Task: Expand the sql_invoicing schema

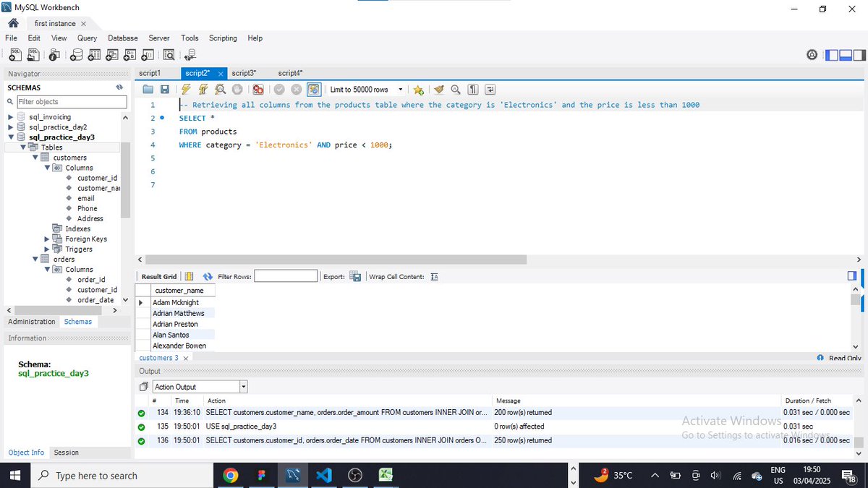Action: tap(10, 117)
